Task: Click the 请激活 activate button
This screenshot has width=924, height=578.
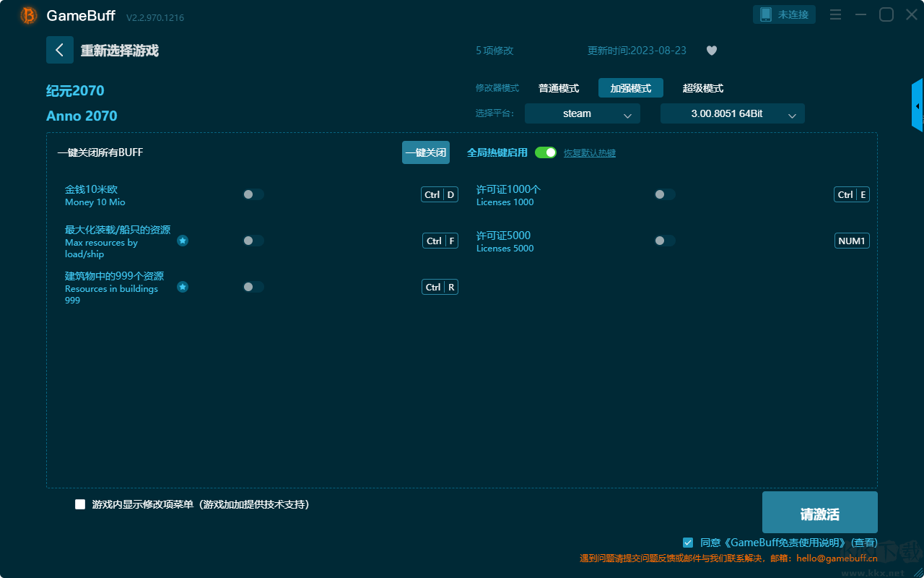Action: 819,513
